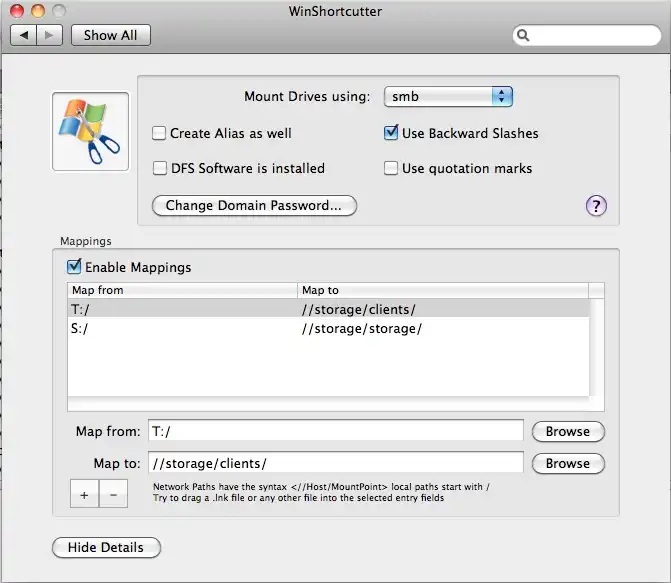Click the //storage/storage/ cell
Viewport: 671px width, 583px height.
pos(362,329)
